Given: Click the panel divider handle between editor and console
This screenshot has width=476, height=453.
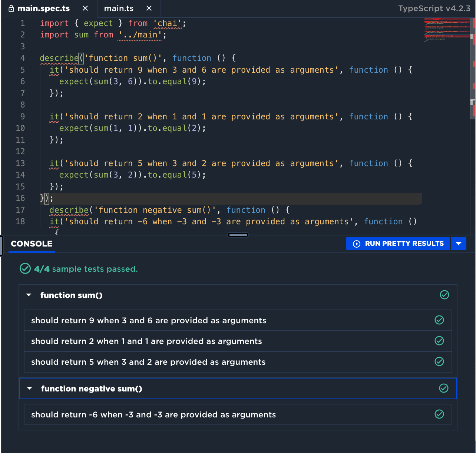Looking at the screenshot, I should click(x=238, y=235).
